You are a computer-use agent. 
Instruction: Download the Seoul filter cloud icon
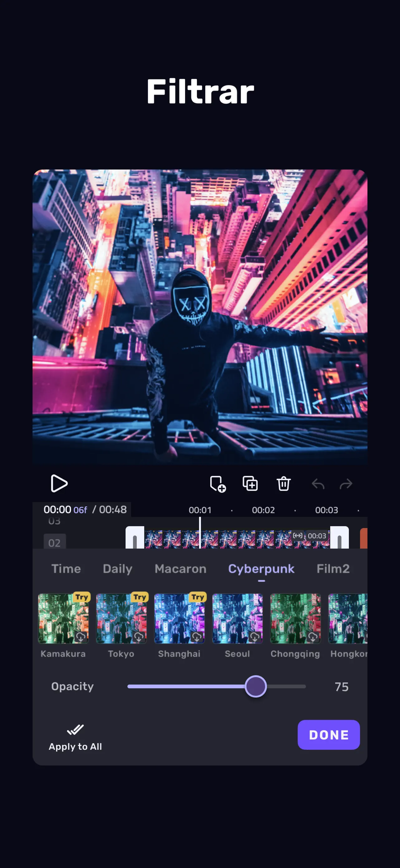pyautogui.click(x=255, y=637)
